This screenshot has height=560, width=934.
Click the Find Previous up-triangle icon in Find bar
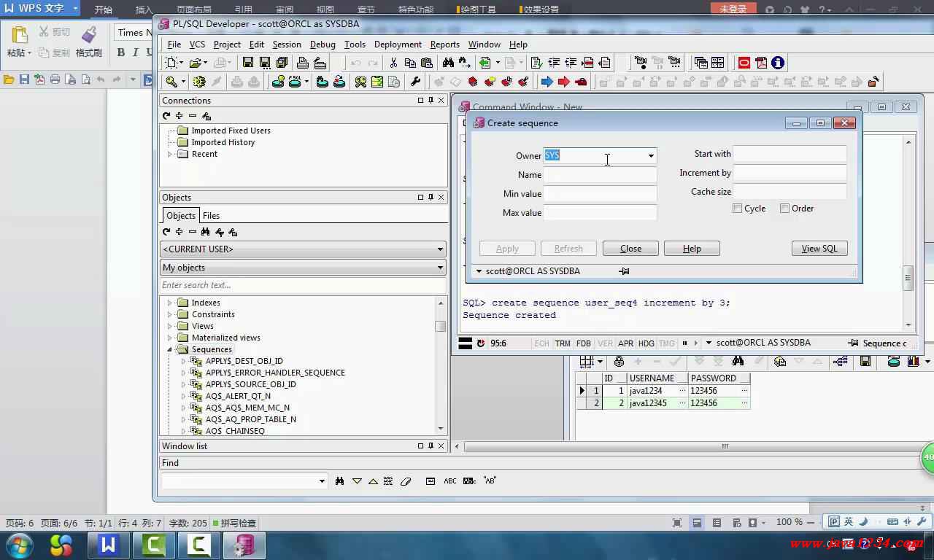click(x=373, y=481)
